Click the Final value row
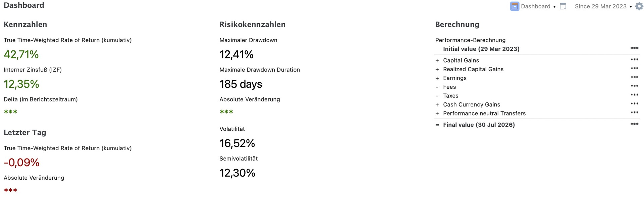This screenshot has width=644, height=213. click(x=537, y=125)
